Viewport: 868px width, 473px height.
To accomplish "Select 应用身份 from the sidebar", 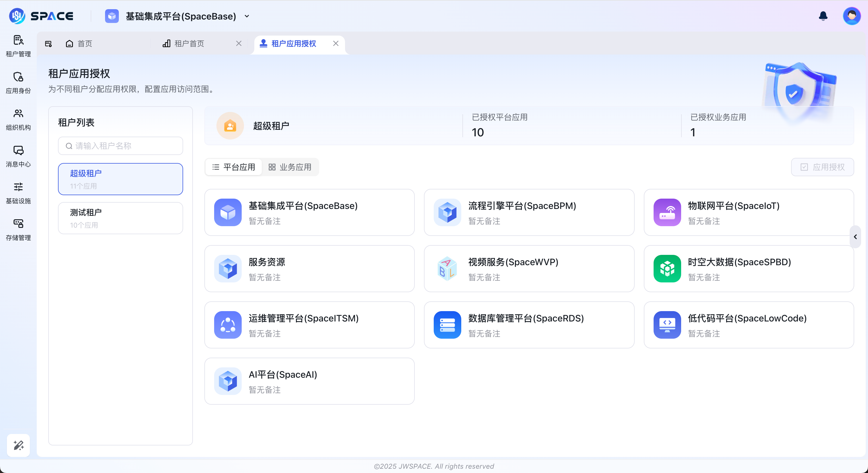I will click(x=18, y=83).
